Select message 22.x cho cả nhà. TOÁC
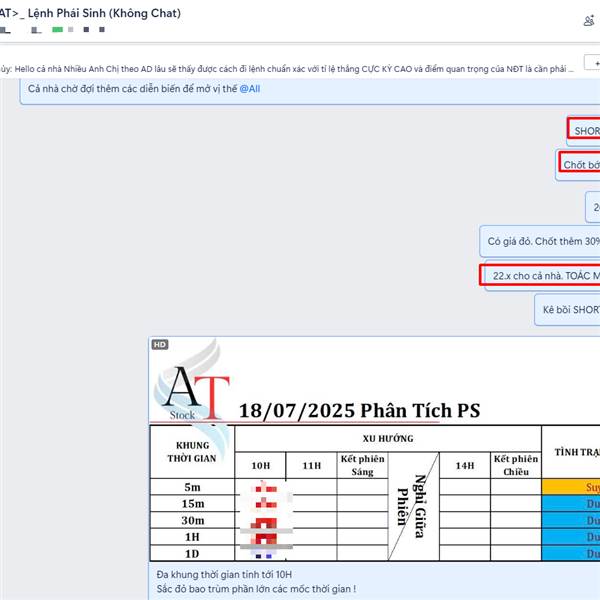600x600 pixels. click(540, 276)
